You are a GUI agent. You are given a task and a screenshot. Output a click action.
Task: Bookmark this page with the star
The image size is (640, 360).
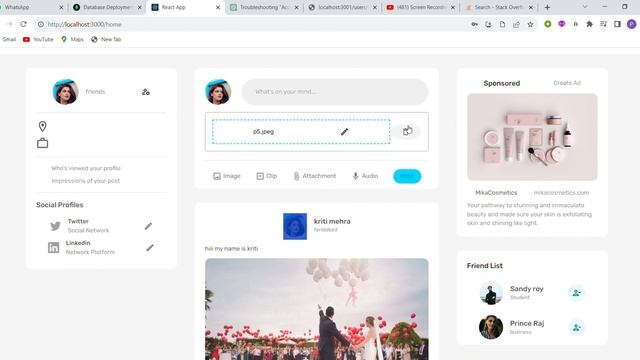click(x=530, y=24)
